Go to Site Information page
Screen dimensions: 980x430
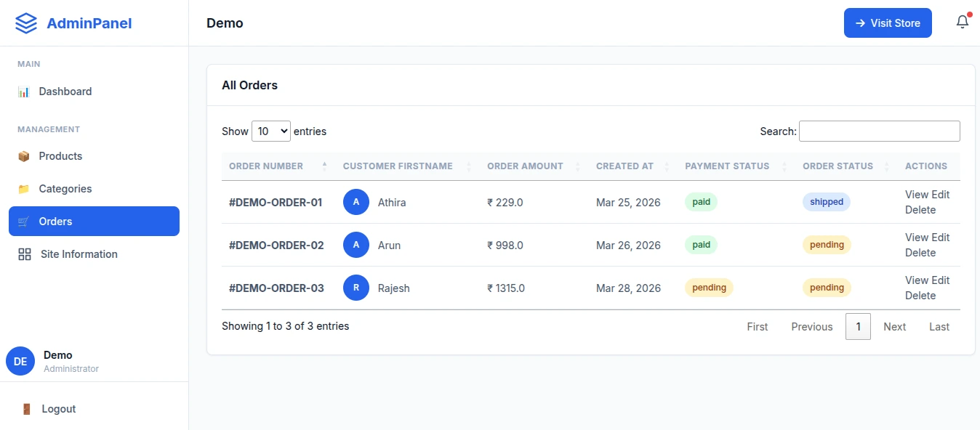coord(79,254)
